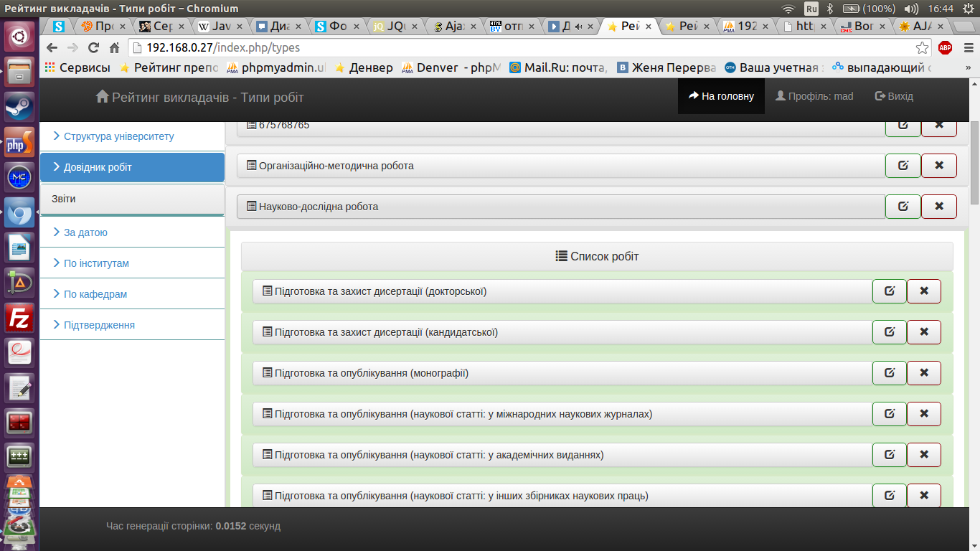The width and height of the screenshot is (980, 551).
Task: Expand 'Підготовка та захист дисертації (докторської)'
Action: [562, 291]
